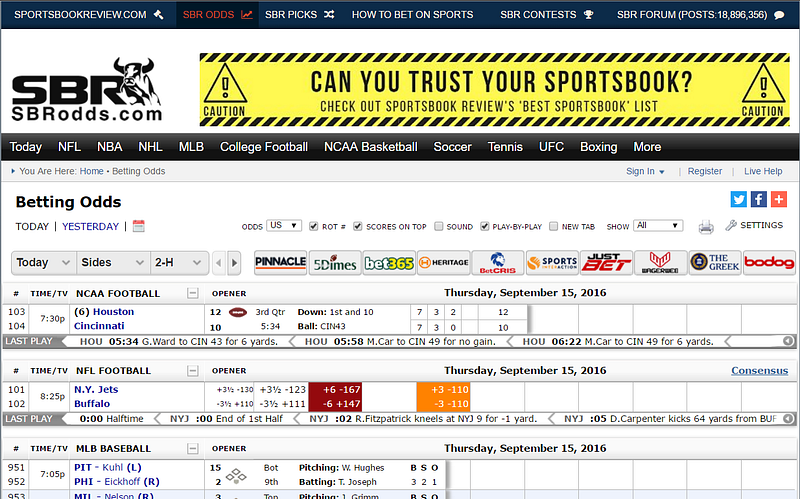
Task: Toggle the ROT # checkbox
Action: coord(314,226)
